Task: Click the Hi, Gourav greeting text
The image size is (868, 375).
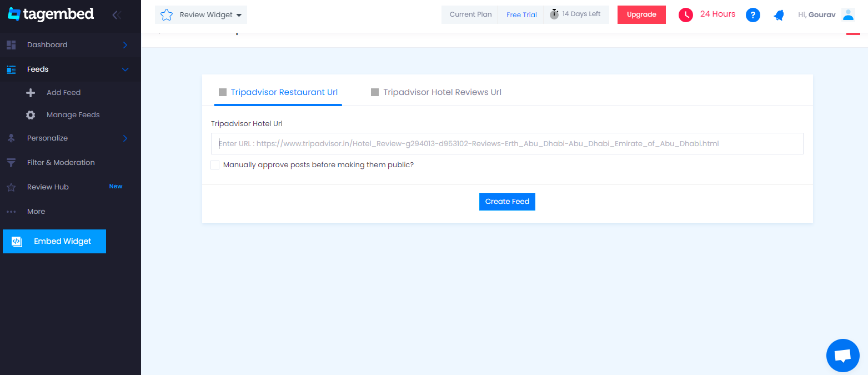Action: pos(816,15)
